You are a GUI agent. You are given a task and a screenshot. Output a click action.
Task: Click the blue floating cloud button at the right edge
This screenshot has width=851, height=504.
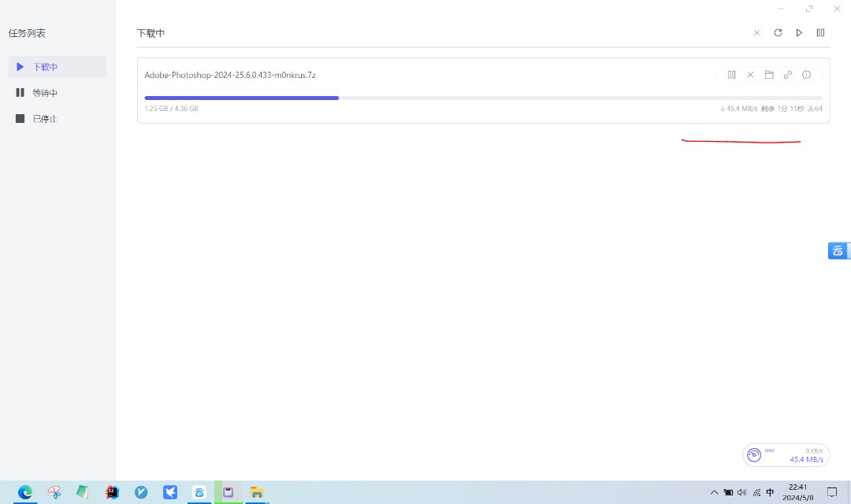pos(838,251)
